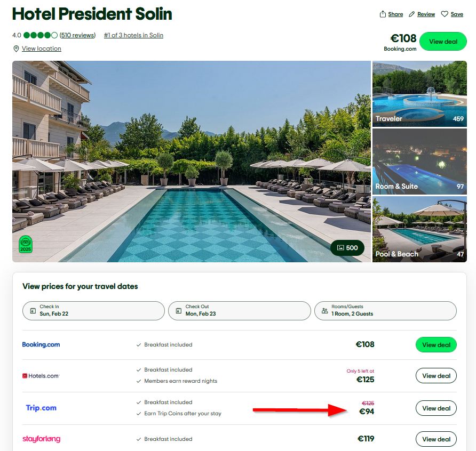Open the Check Out date selector
The height and width of the screenshot is (451, 476).
tap(239, 310)
